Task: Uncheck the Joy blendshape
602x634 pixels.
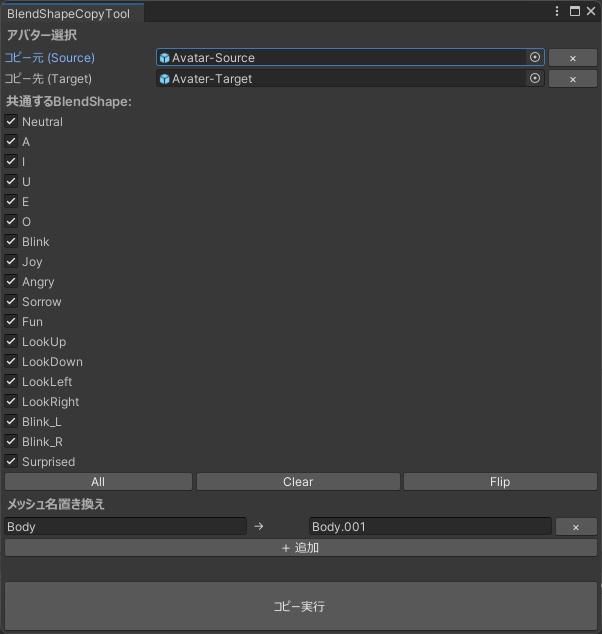Action: [11, 261]
